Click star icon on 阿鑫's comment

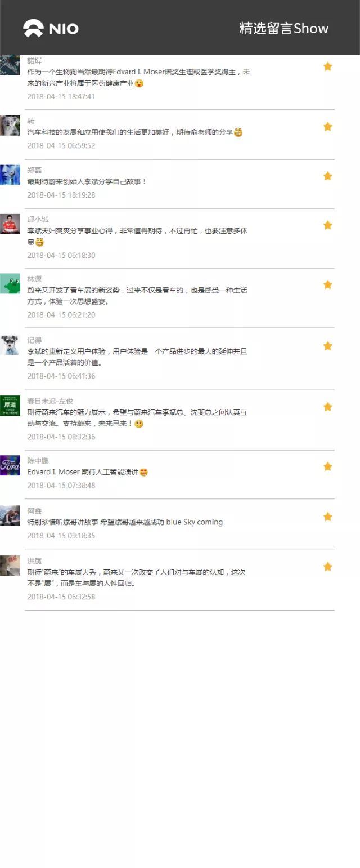click(x=328, y=517)
